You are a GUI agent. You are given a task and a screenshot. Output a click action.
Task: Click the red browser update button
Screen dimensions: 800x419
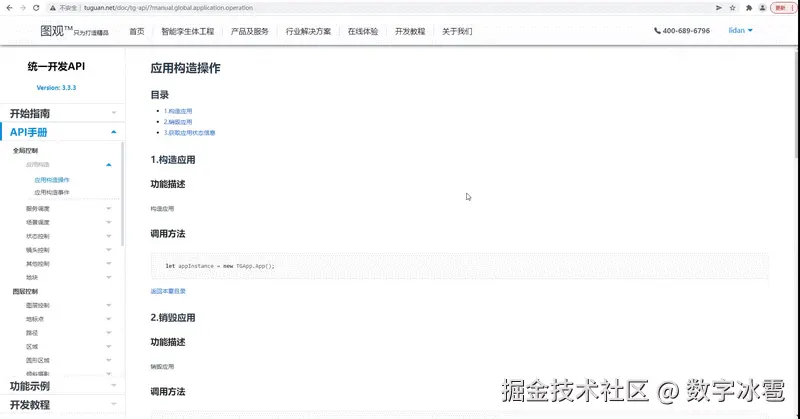(x=783, y=8)
